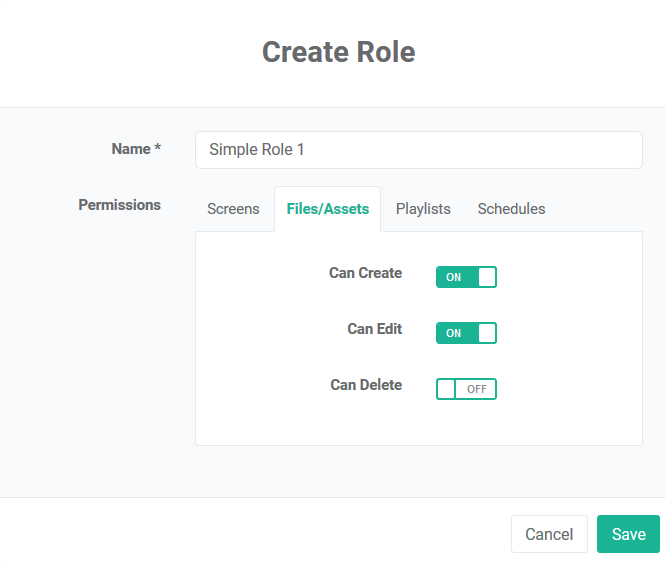Go to the Schedules tab
This screenshot has height=567, width=665.
(511, 209)
